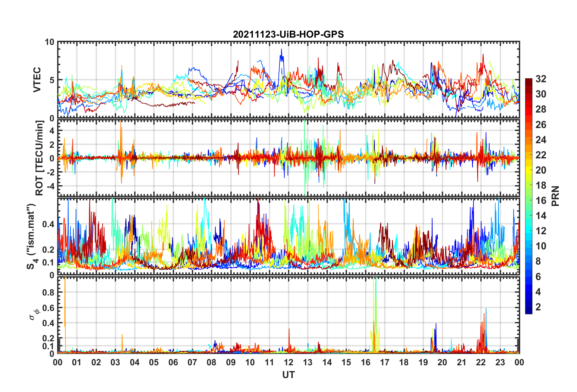Click VTEC axis tick label 10
Viewport: 577px width, 392px height.
pyautogui.click(x=49, y=42)
